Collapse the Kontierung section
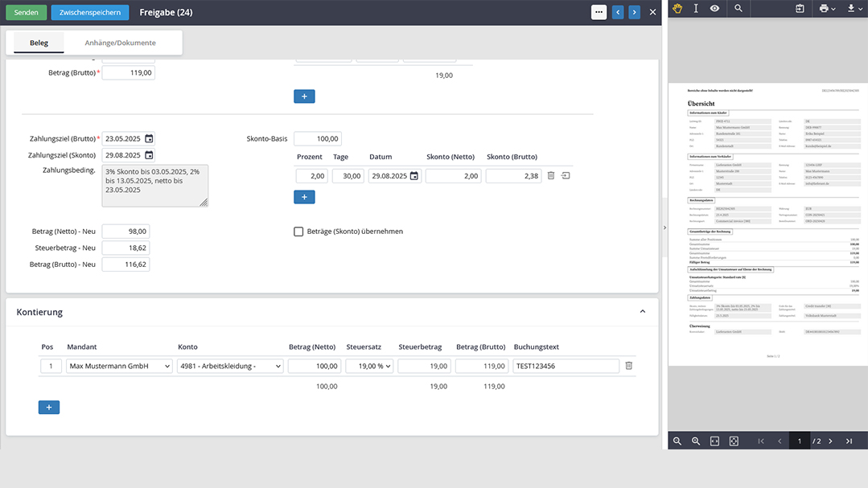Screen dimensions: 868x488 point(642,312)
